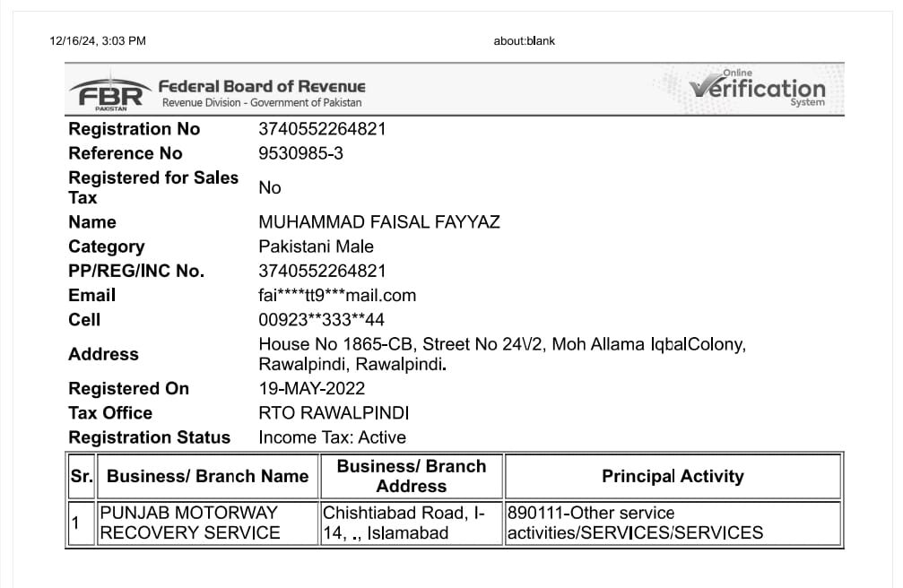
Task: Click the about:blank page URL text
Action: tap(524, 41)
